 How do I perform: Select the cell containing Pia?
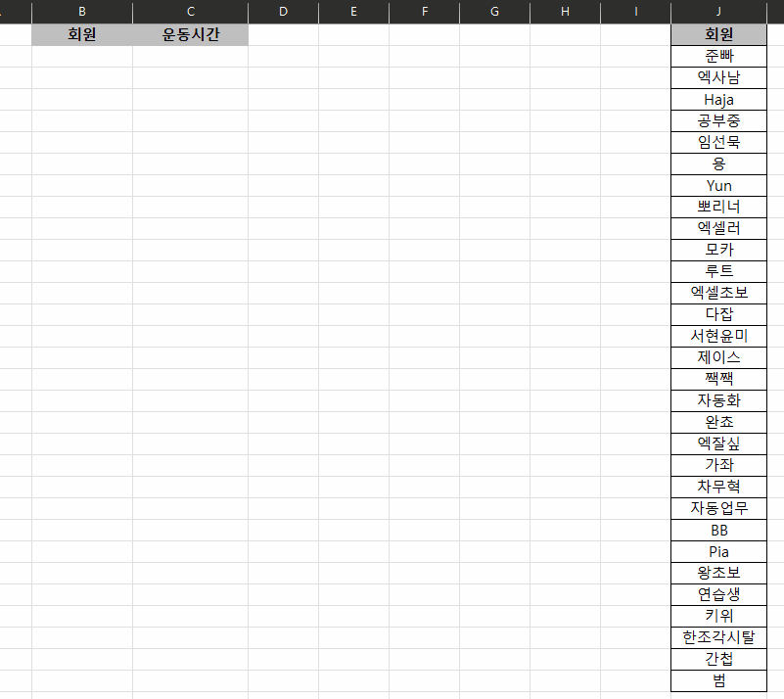(x=719, y=551)
